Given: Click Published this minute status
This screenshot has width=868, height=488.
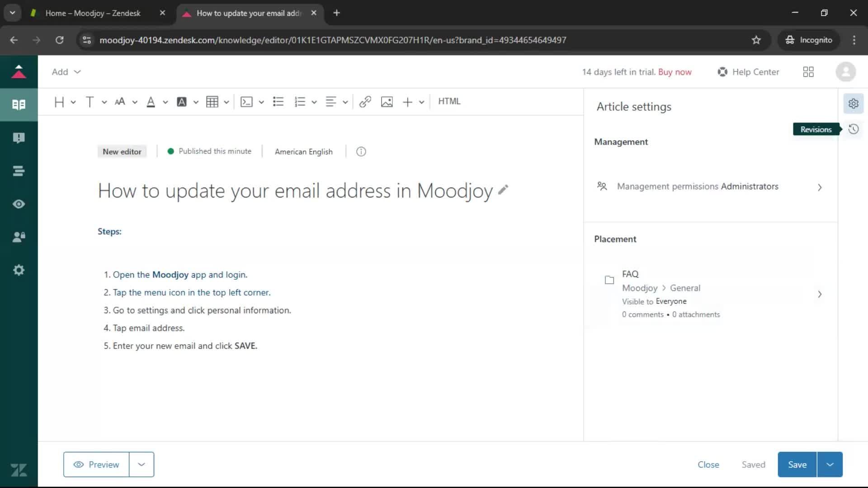Looking at the screenshot, I should [x=209, y=151].
